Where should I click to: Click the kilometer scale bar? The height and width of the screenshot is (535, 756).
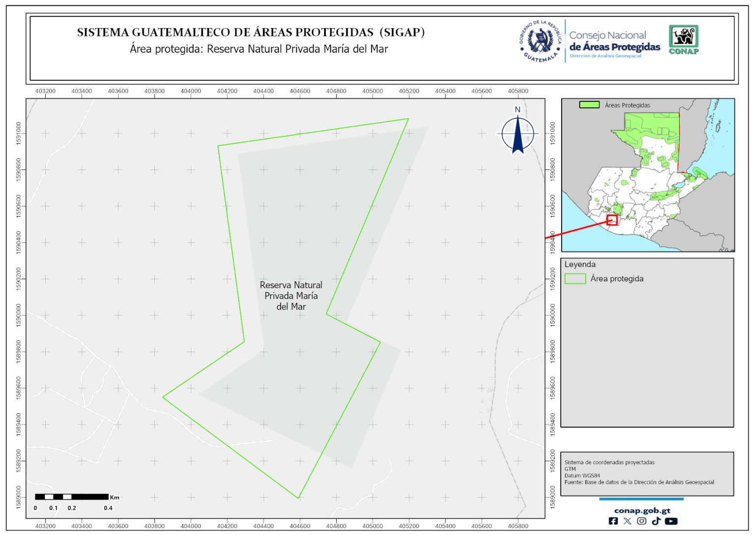(x=72, y=497)
